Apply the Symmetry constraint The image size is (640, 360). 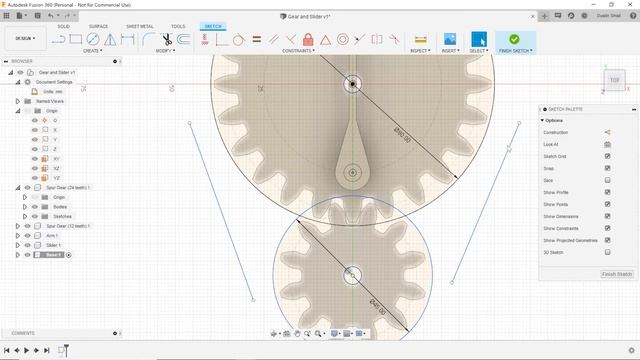(377, 39)
